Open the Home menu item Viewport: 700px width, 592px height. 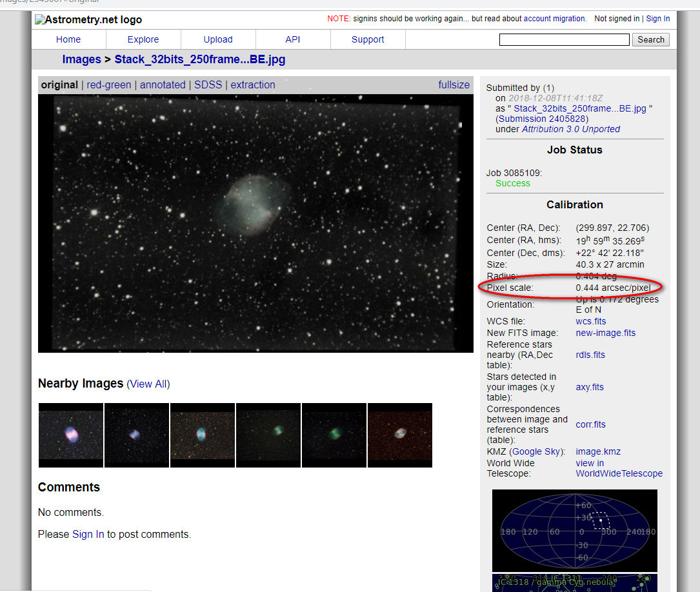pos(68,39)
